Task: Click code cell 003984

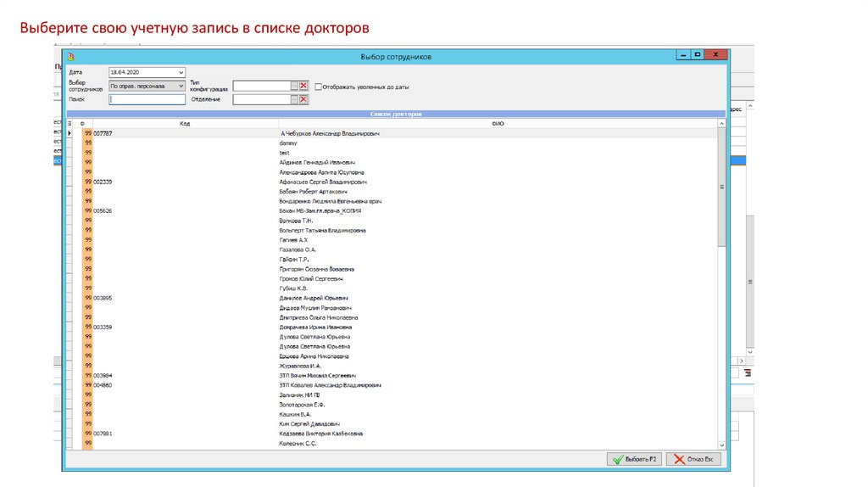Action: [x=103, y=376]
